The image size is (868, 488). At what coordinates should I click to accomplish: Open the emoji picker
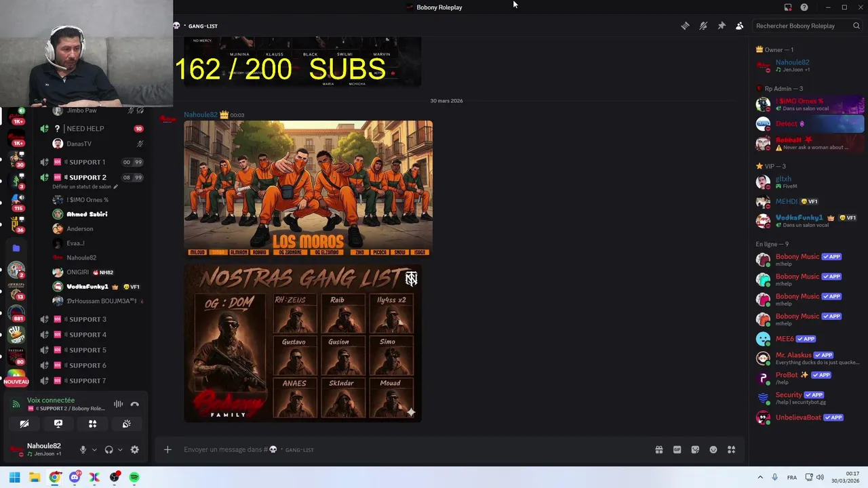click(x=713, y=449)
